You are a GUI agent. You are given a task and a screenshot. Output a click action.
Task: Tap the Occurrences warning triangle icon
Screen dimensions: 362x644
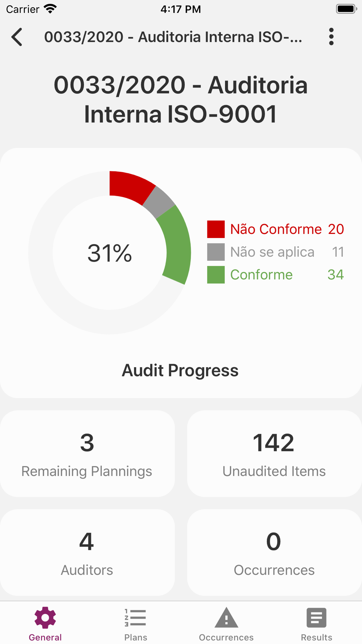click(226, 618)
